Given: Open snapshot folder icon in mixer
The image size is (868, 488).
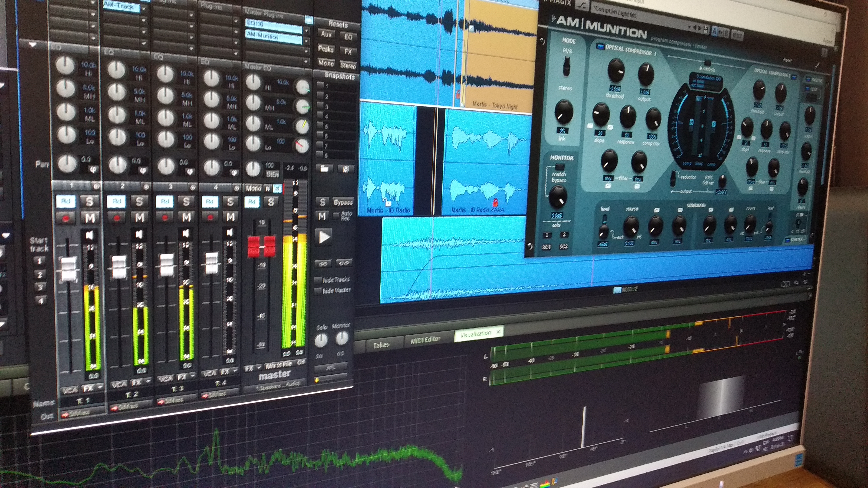Looking at the screenshot, I should coord(324,169).
